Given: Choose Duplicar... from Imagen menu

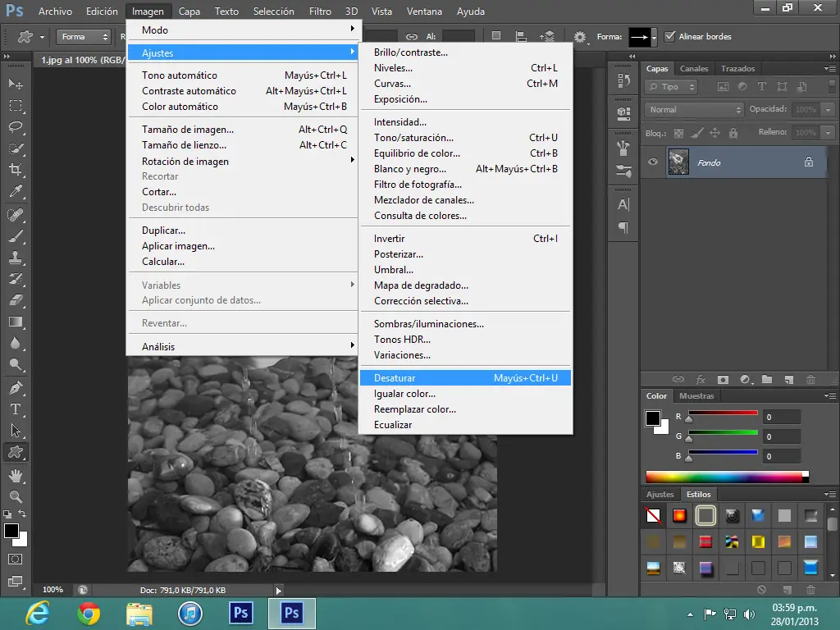Looking at the screenshot, I should [x=243, y=231].
